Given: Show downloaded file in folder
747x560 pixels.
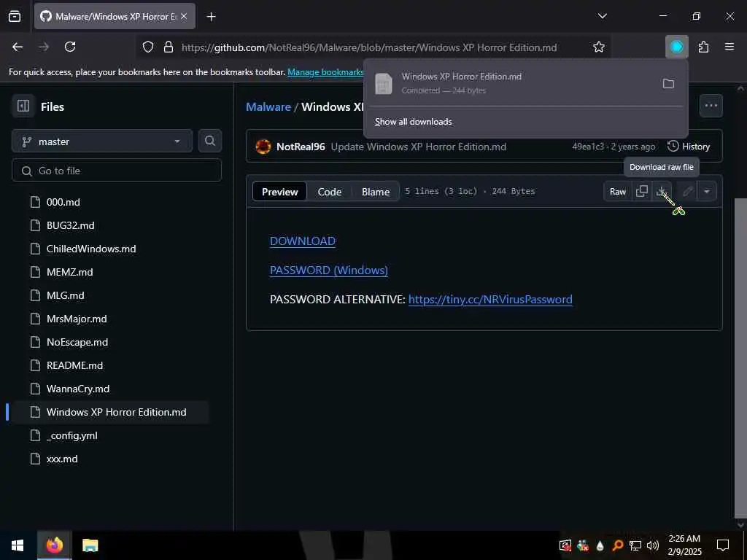Looking at the screenshot, I should (668, 84).
